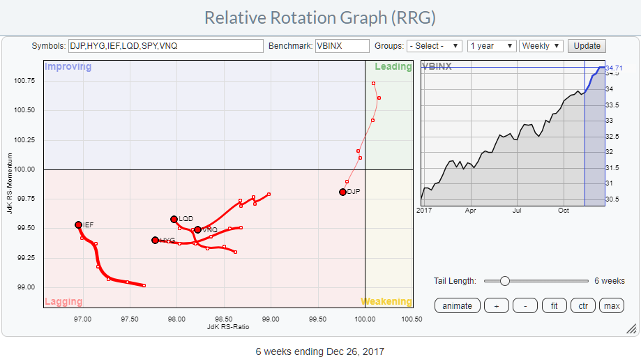Open the Groups Select dropdown

435,46
